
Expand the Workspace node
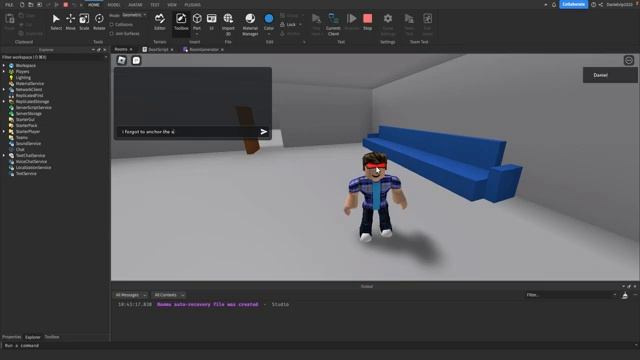click(x=4, y=65)
